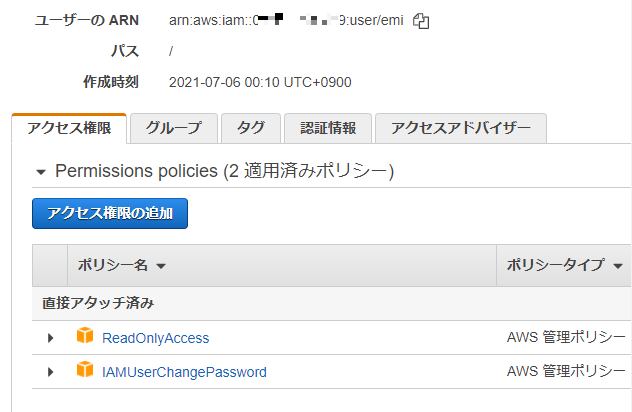The height and width of the screenshot is (412, 632).
Task: Click the 直接アタッチ済み group heading
Action: 98,303
